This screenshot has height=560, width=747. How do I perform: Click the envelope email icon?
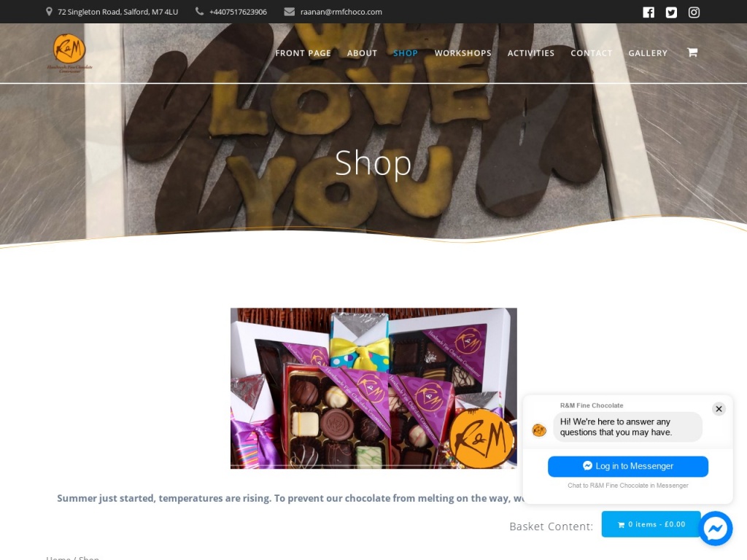pos(289,12)
